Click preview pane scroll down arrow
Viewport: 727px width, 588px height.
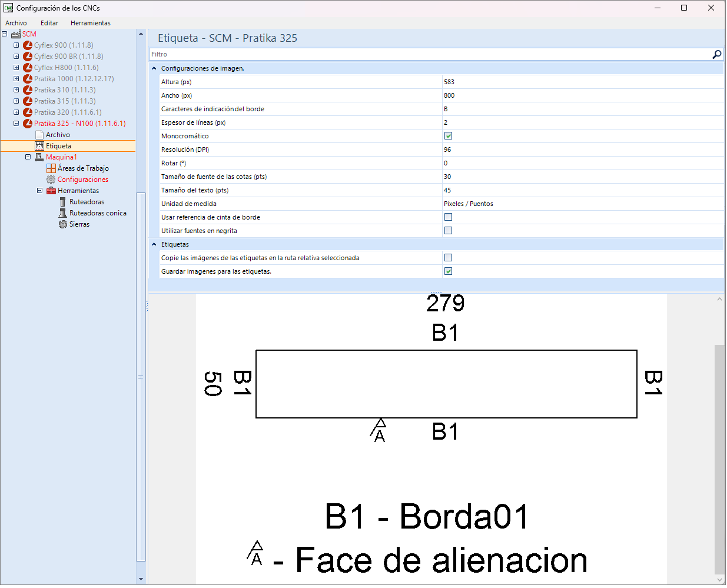click(719, 580)
